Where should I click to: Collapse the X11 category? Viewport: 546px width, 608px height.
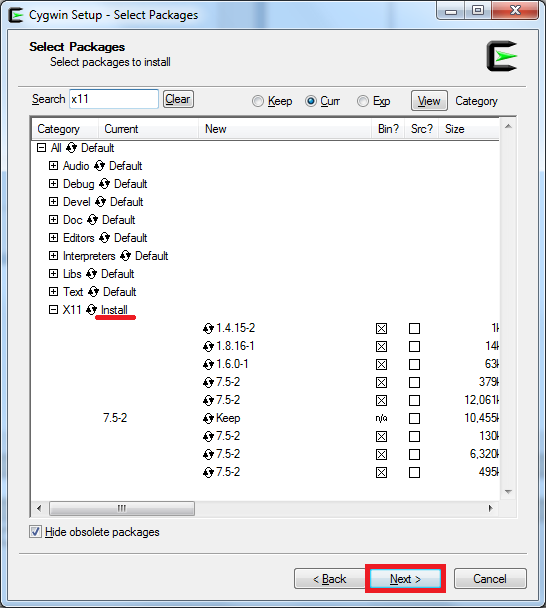[x=53, y=309]
